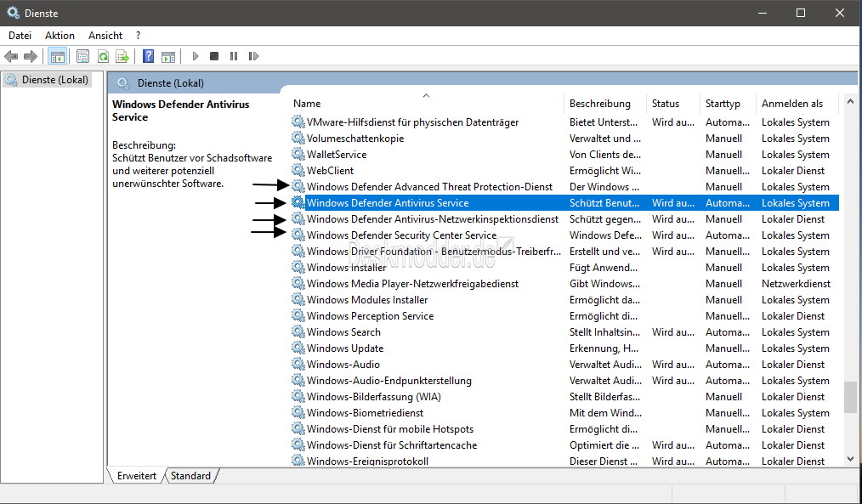Click the gear icon next to WebClient

(298, 170)
